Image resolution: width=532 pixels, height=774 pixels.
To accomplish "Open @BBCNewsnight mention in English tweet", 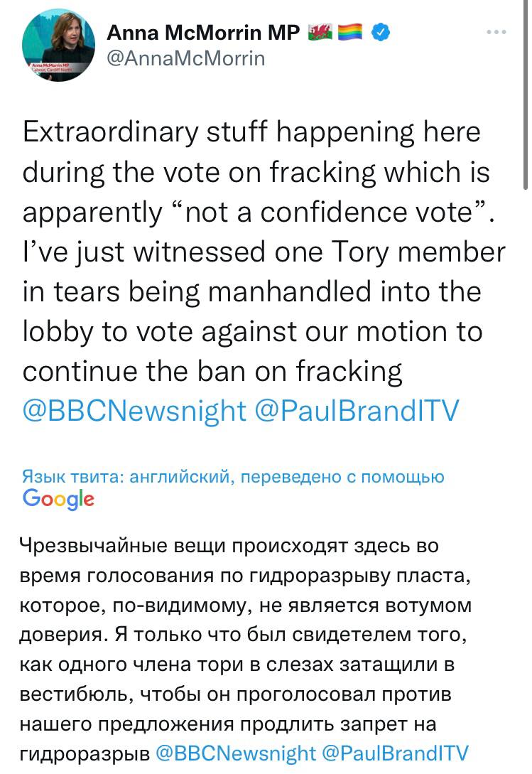I will [134, 411].
